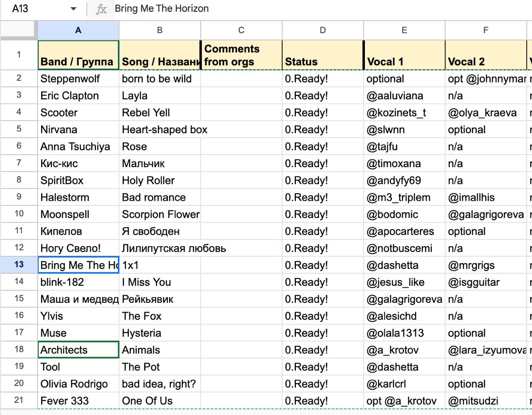The image size is (532, 415).
Task: Select row 13 header
Action: coord(19,265)
